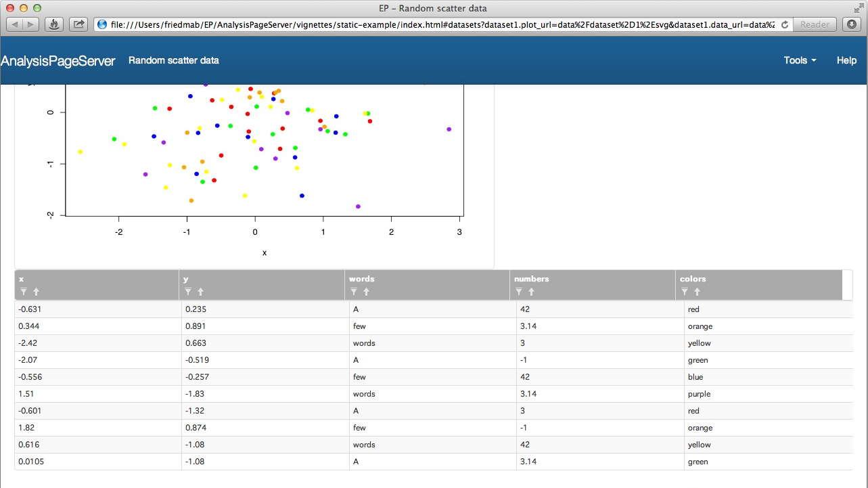Image resolution: width=868 pixels, height=488 pixels.
Task: Sort the colors column with arrow
Action: (697, 292)
